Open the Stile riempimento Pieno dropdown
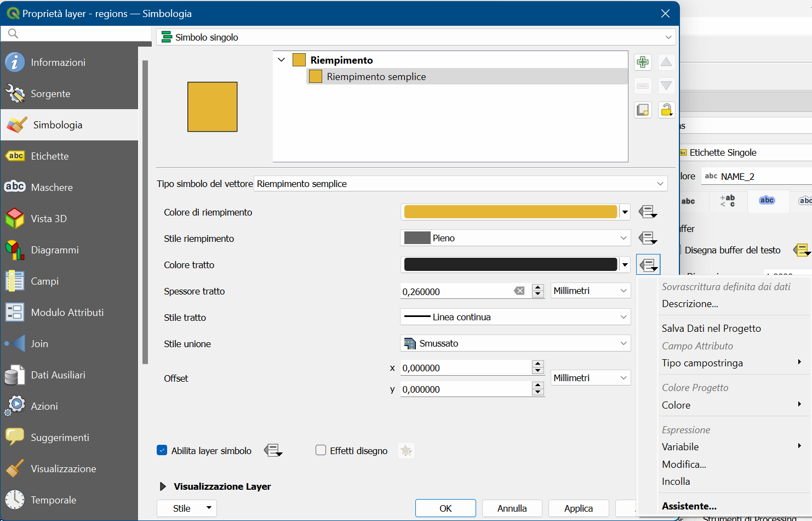 [516, 238]
